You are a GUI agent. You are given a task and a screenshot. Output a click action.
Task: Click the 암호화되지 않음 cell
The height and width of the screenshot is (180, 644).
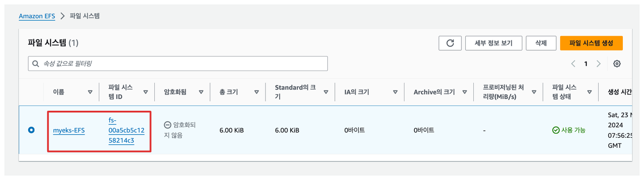click(x=180, y=130)
